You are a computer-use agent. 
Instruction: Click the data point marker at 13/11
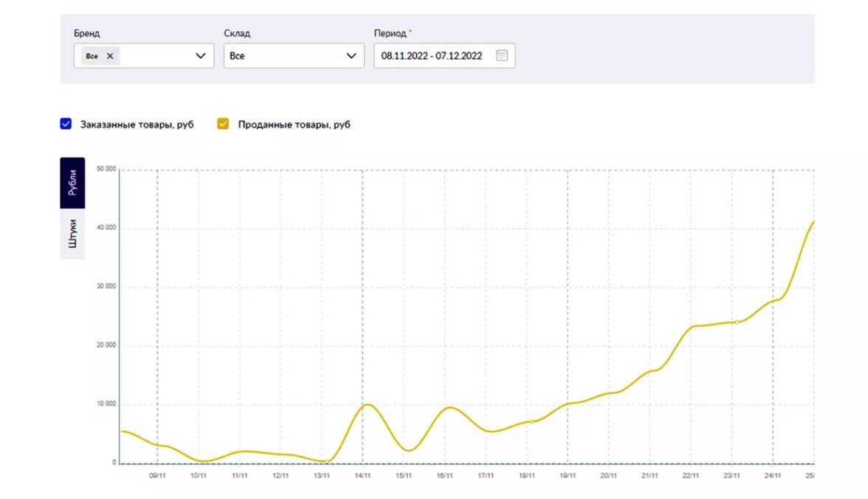325,462
